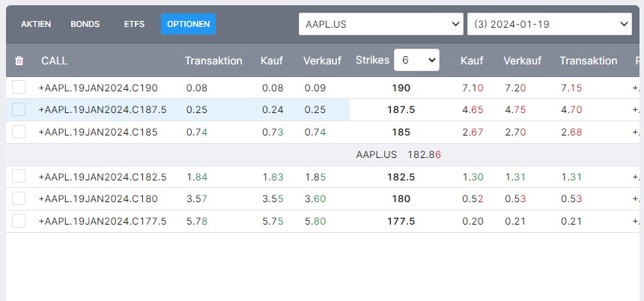644x301 pixels.
Task: Click strike price 182.5
Action: (x=401, y=177)
